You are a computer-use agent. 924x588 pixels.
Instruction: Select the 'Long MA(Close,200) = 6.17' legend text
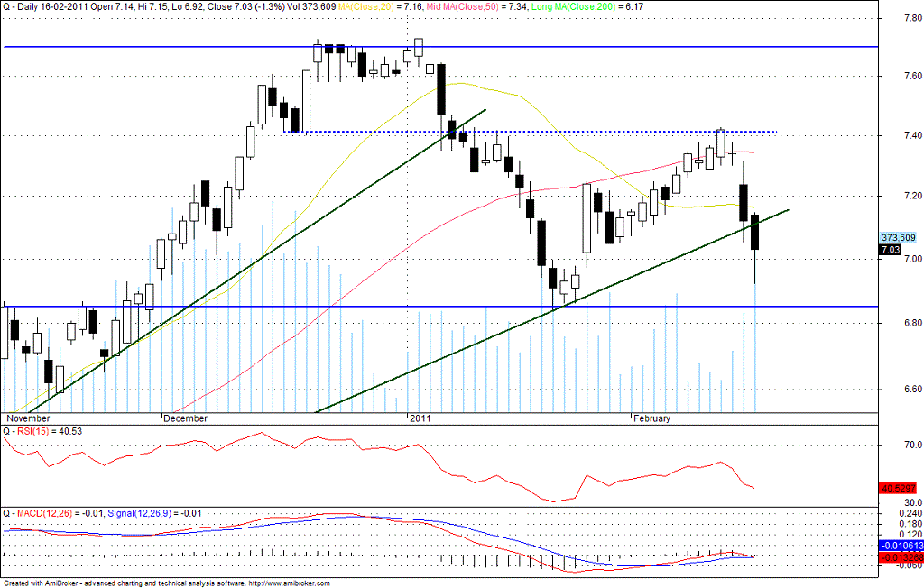[587, 6]
